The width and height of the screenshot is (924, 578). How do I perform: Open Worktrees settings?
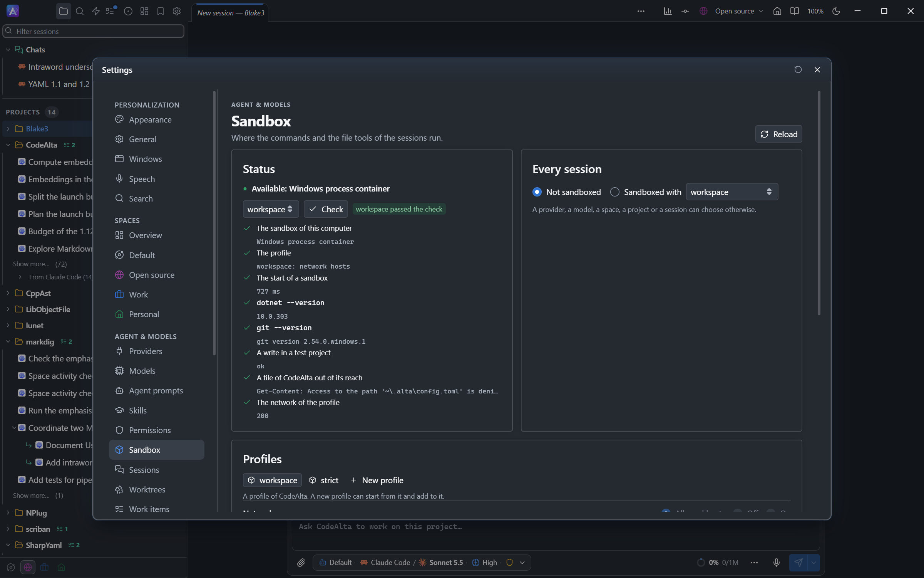click(156, 489)
